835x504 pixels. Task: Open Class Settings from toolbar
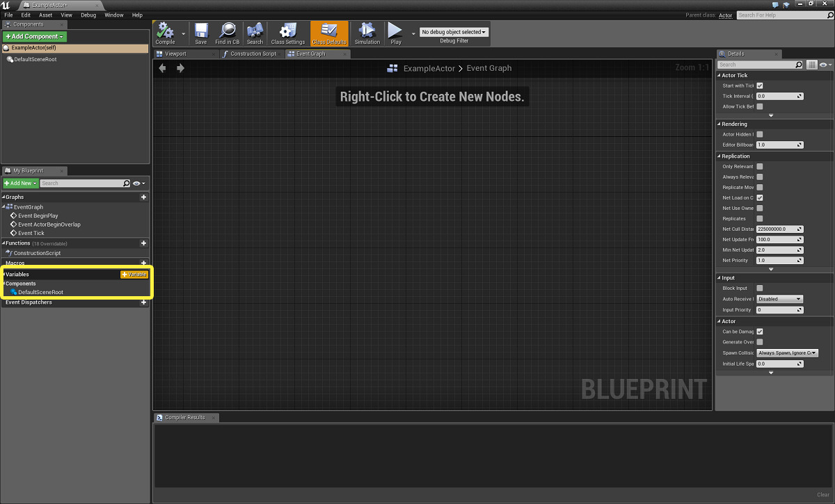click(288, 33)
